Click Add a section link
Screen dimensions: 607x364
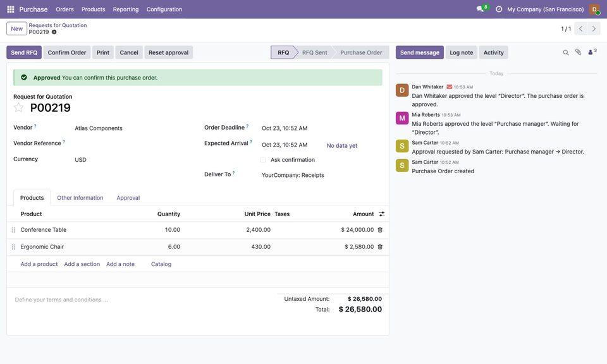[x=82, y=264]
